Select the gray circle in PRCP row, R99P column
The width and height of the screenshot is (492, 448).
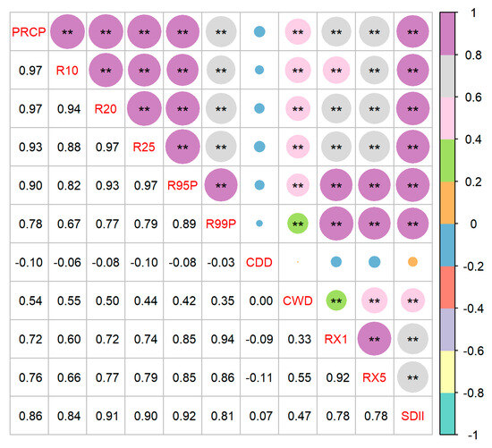pyautogui.click(x=221, y=31)
